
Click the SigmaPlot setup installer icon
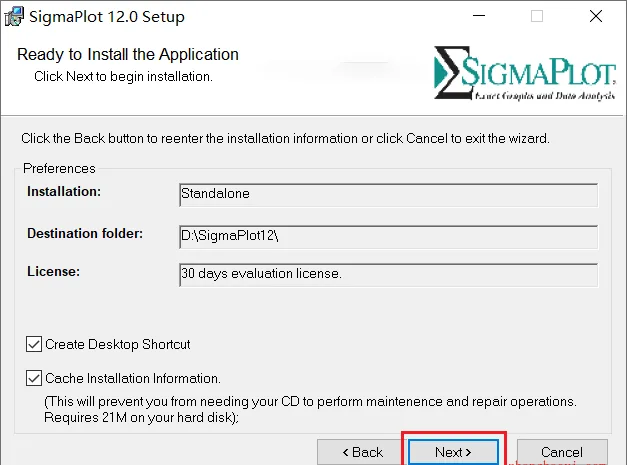click(14, 17)
